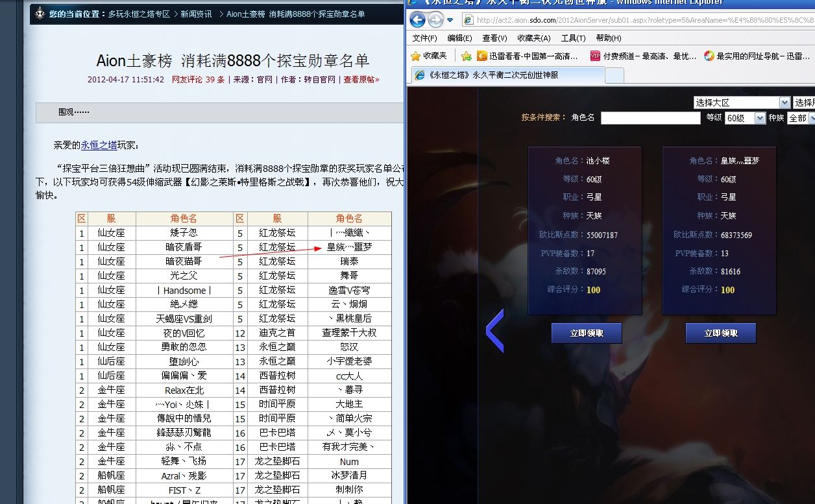The image size is (815, 504).
Task: Click table cell 瑞泰
Action: pos(349,261)
